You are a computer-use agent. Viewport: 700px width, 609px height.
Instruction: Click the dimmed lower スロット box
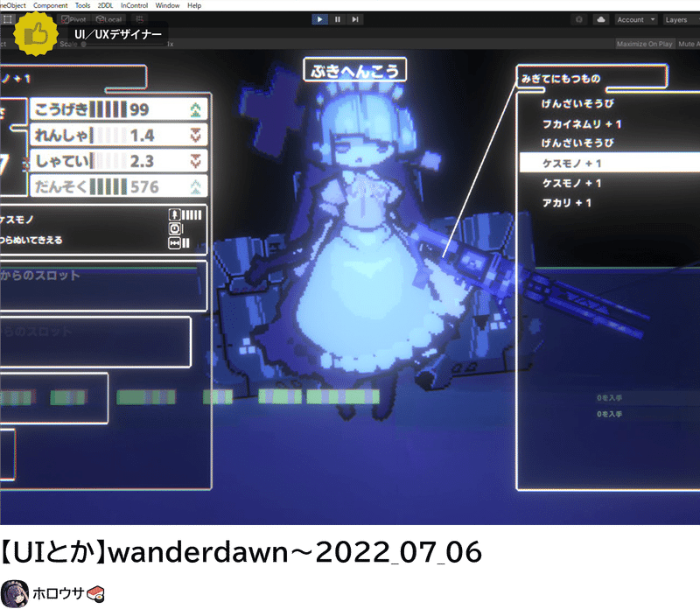point(95,342)
